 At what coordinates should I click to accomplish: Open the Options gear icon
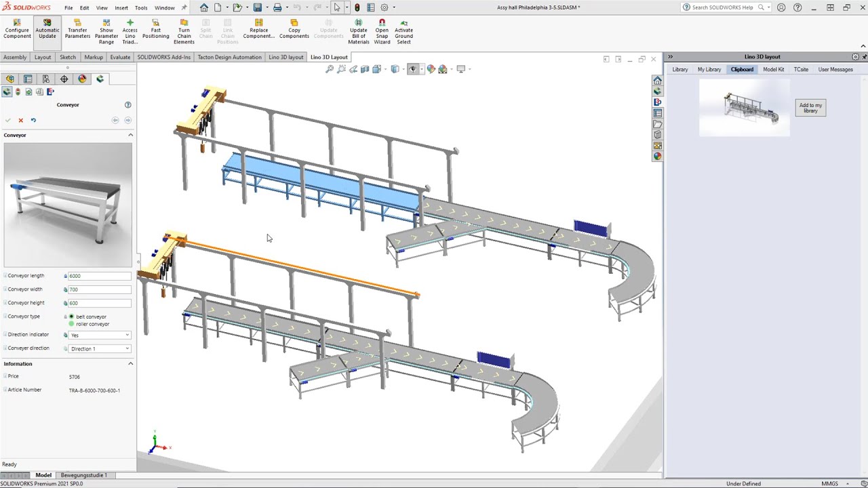tap(384, 7)
